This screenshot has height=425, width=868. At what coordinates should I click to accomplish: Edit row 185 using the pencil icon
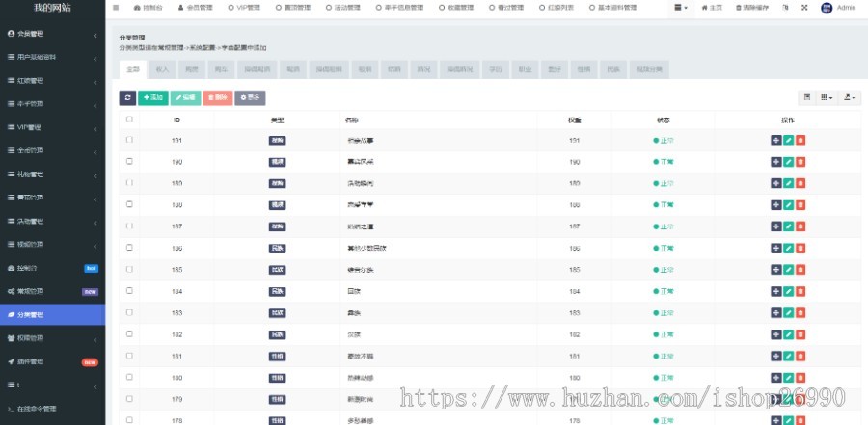coord(788,270)
